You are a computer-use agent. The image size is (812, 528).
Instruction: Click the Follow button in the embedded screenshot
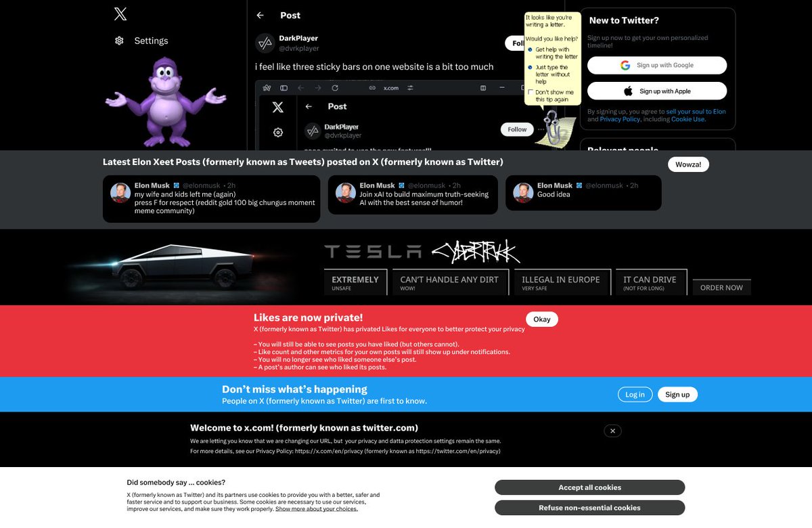click(x=517, y=129)
